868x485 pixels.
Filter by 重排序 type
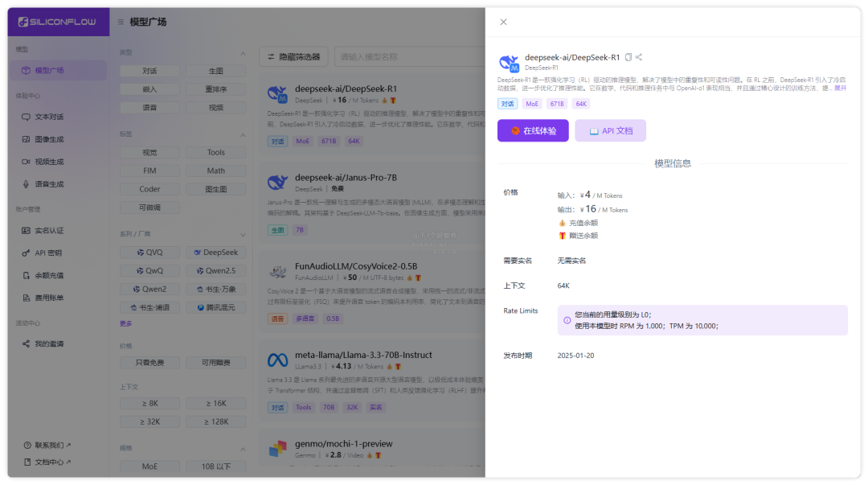click(216, 89)
